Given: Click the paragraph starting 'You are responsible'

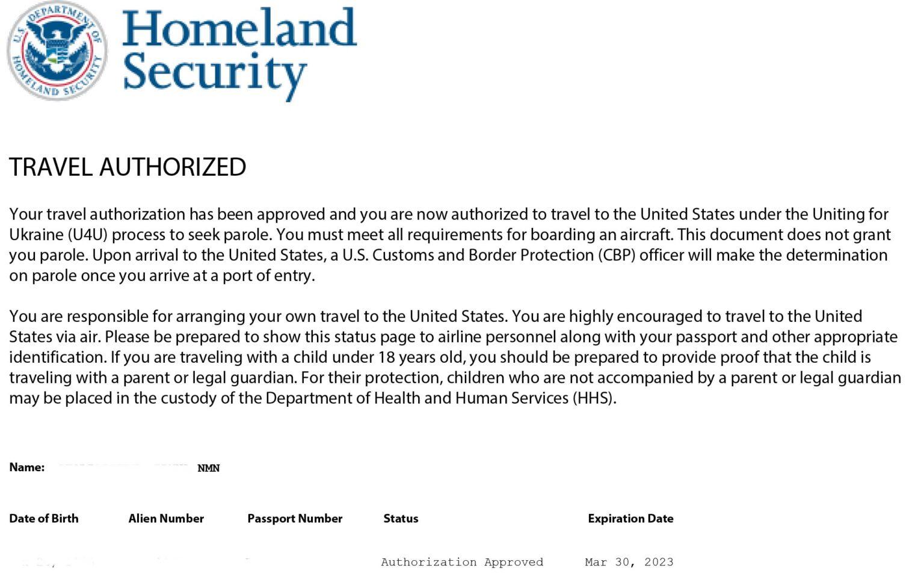Looking at the screenshot, I should coord(455,357).
